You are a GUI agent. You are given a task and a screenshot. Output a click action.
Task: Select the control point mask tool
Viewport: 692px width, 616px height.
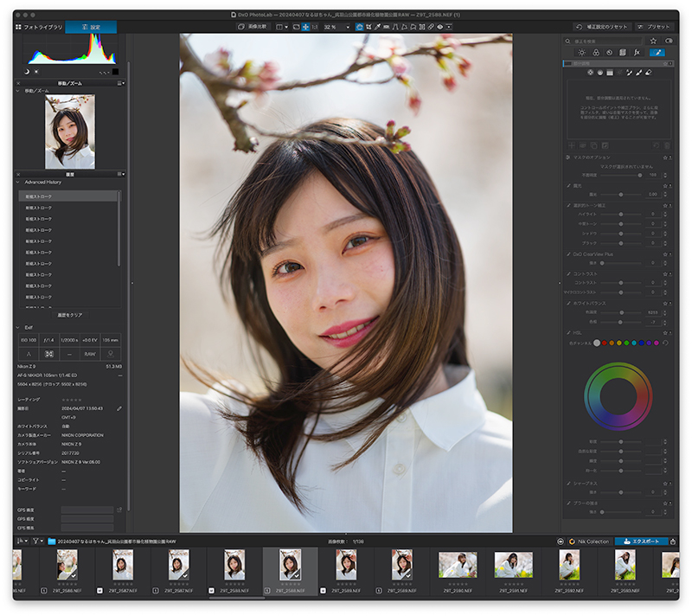591,73
